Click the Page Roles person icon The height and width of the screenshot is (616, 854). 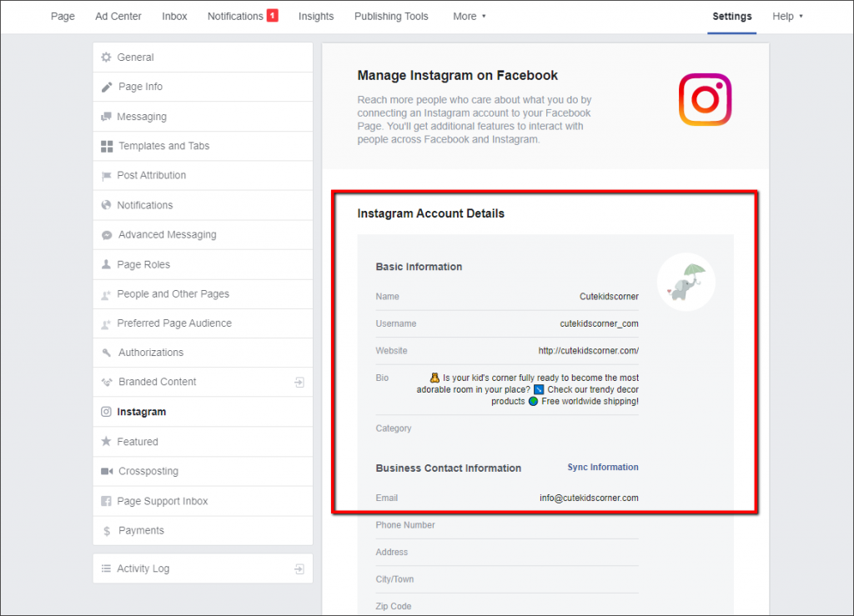tap(106, 264)
